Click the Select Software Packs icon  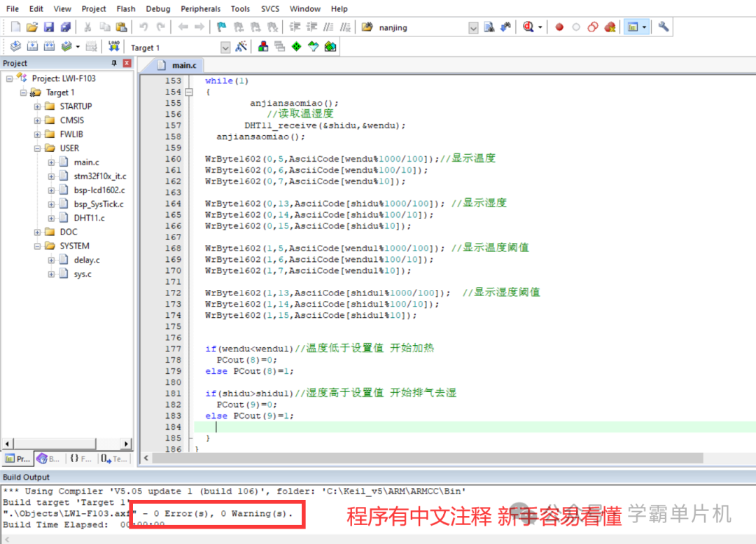(314, 46)
